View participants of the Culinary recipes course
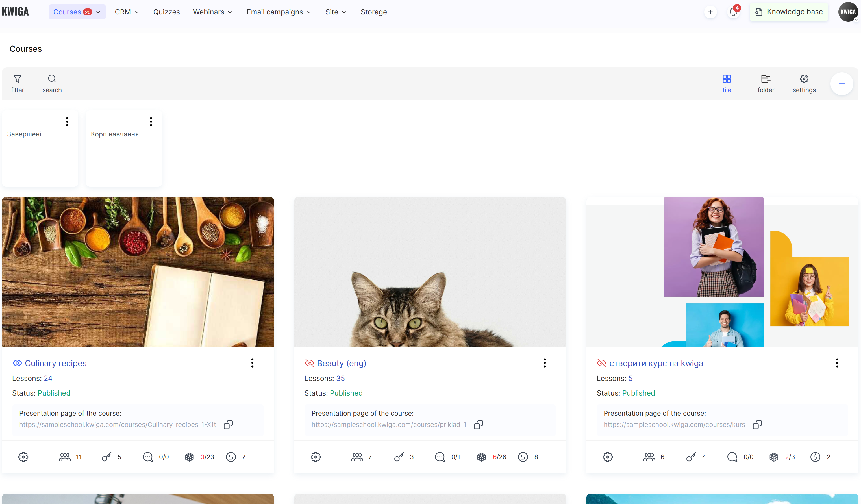 pyautogui.click(x=65, y=457)
